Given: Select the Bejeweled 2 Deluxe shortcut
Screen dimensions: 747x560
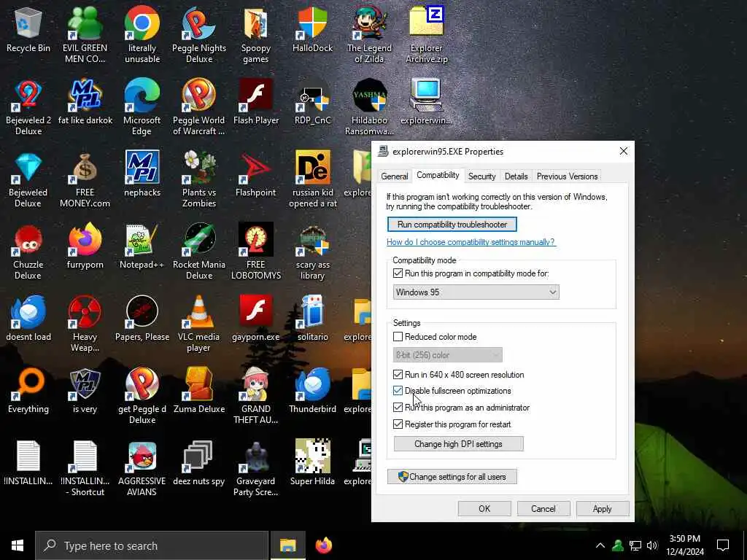Looking at the screenshot, I should [x=28, y=107].
